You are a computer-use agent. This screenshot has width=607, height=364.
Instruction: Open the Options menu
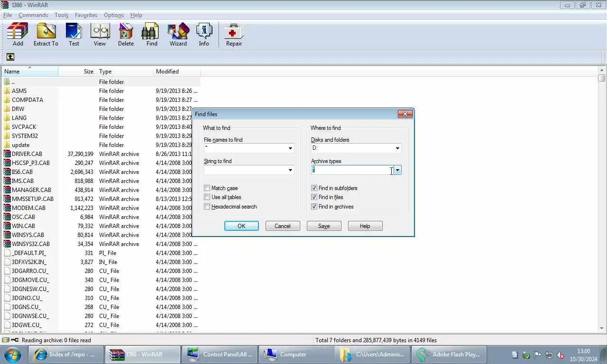coord(114,15)
